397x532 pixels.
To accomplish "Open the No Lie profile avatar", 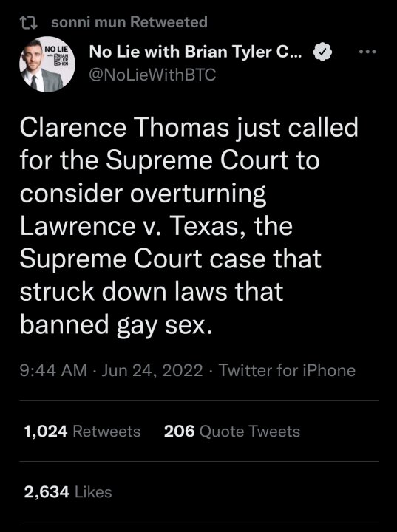I will pyautogui.click(x=47, y=64).
